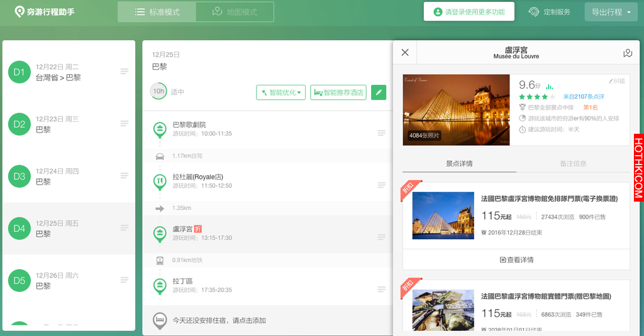Open 智能优化 dropdown

[x=281, y=92]
